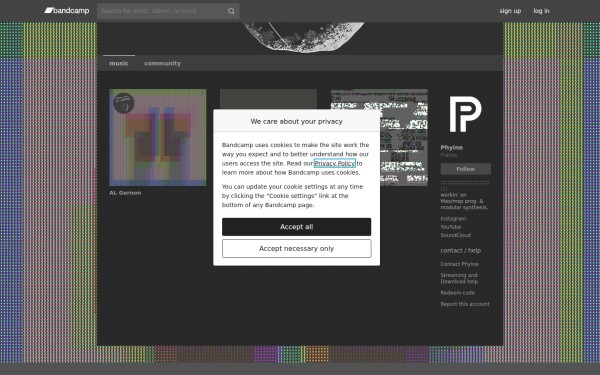Open Phyine's Instagram link
The width and height of the screenshot is (600, 375).
[453, 218]
